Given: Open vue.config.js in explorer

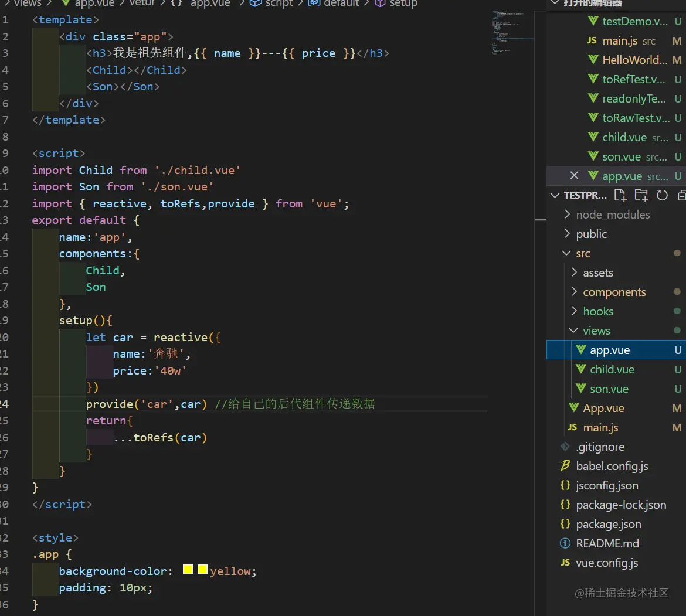Looking at the screenshot, I should tap(607, 563).
